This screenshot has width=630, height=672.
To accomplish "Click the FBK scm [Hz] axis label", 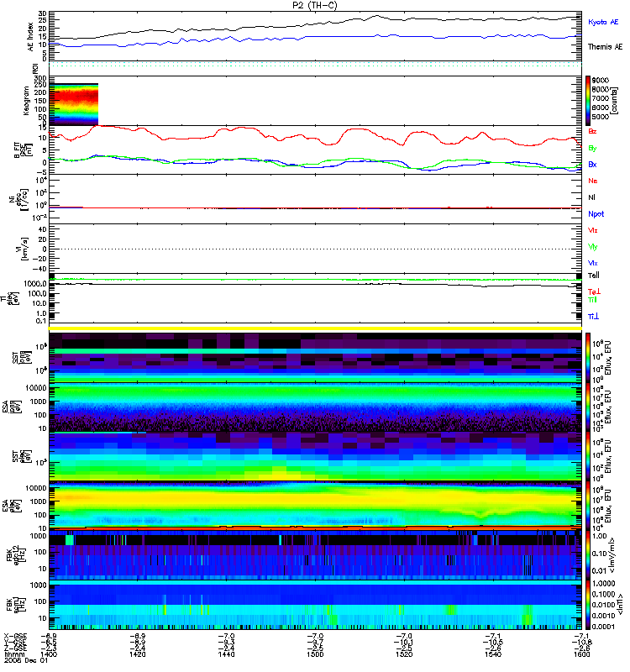I will [x=16, y=606].
